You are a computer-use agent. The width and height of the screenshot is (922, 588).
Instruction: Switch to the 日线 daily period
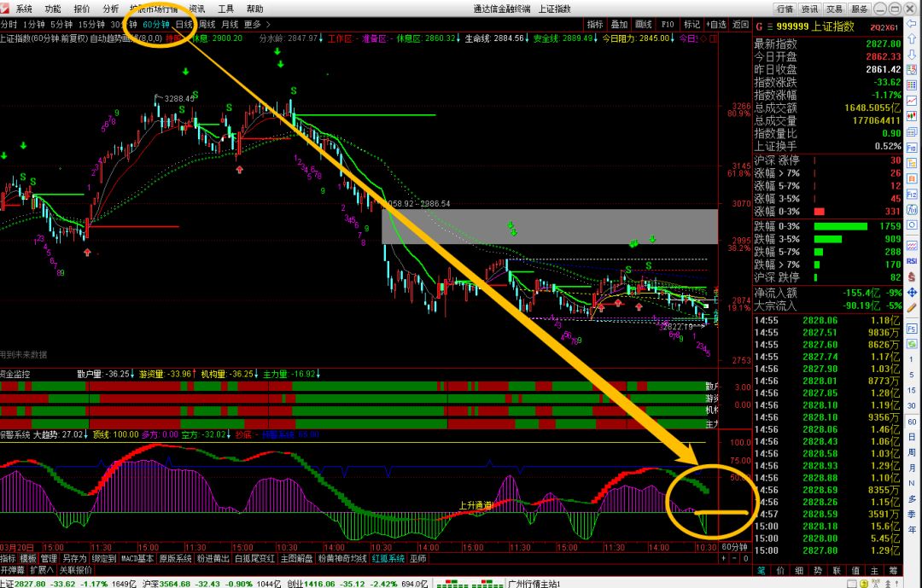(x=184, y=25)
